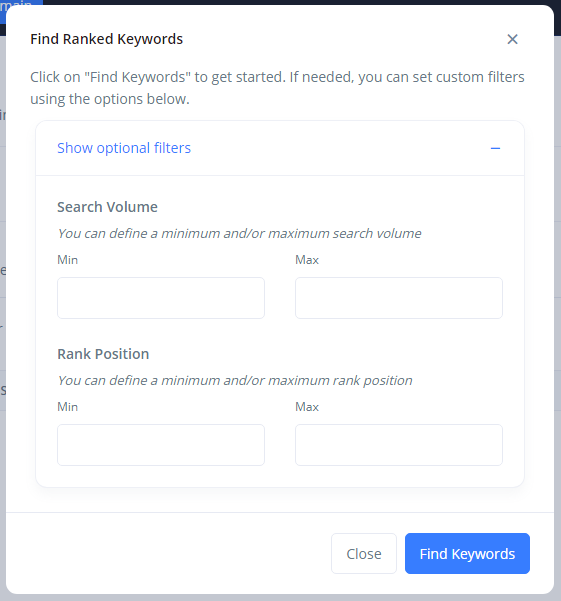Viewport: 561px width, 601px height.
Task: Select the partially hidden blue tab behind dialog
Action: click(21, 3)
